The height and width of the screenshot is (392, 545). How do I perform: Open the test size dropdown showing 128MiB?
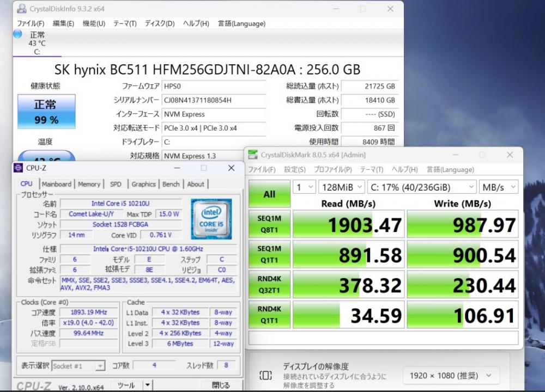(x=342, y=187)
